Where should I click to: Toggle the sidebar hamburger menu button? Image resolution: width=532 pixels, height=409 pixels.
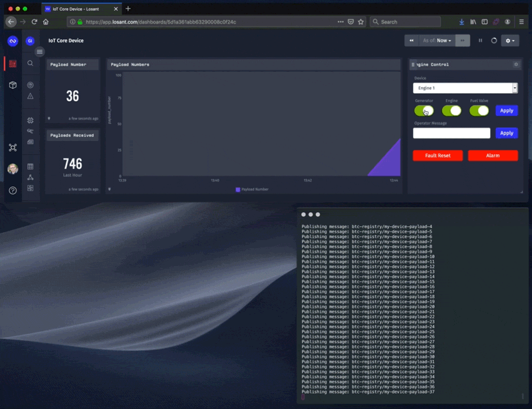coord(40,51)
